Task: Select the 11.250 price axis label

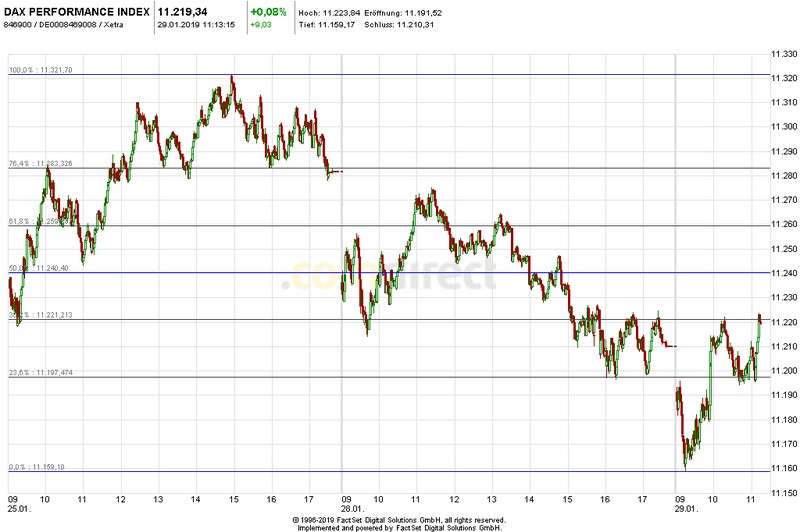Action: tap(784, 249)
